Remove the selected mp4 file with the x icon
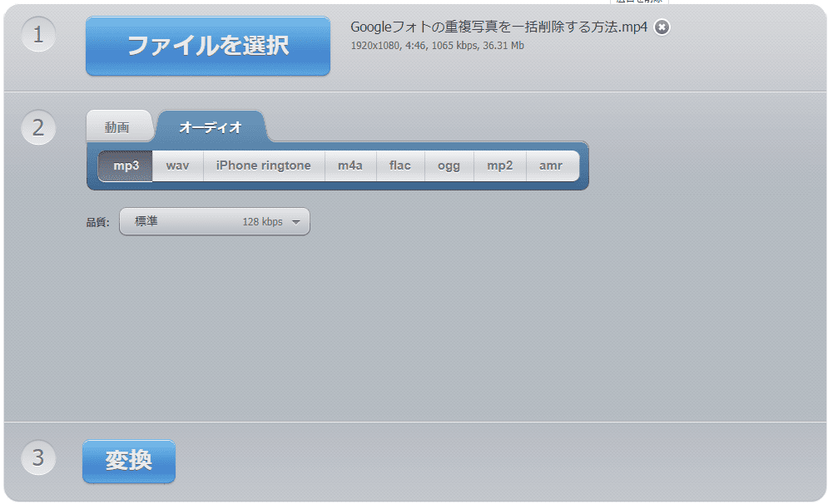 pos(662,27)
